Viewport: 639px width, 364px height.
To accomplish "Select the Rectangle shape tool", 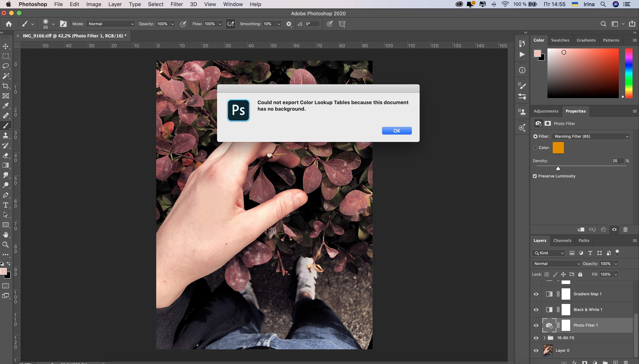I will [x=6, y=225].
